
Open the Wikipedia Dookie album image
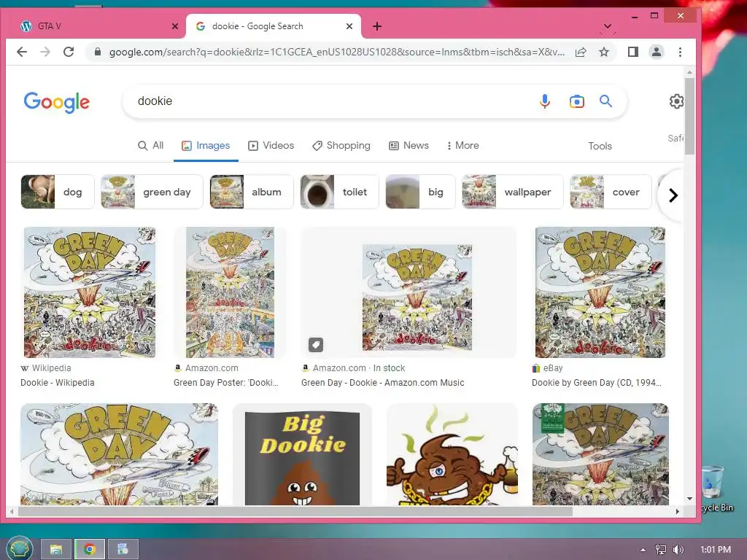90,292
